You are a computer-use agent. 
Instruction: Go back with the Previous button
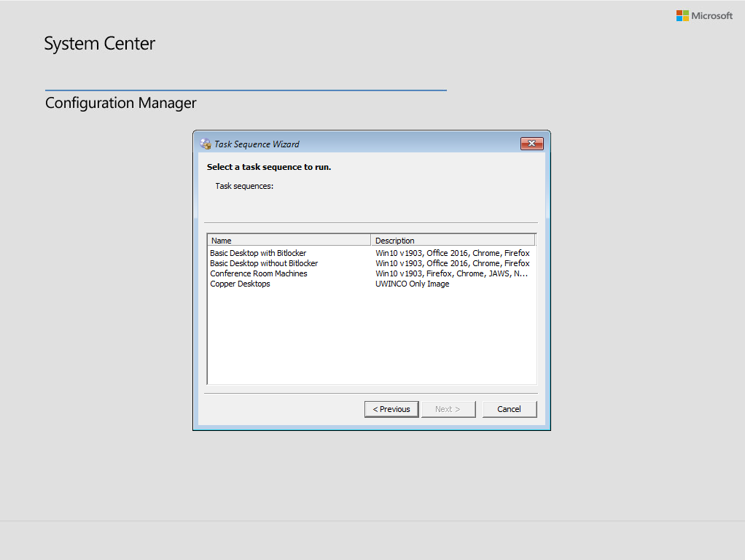[x=391, y=409]
